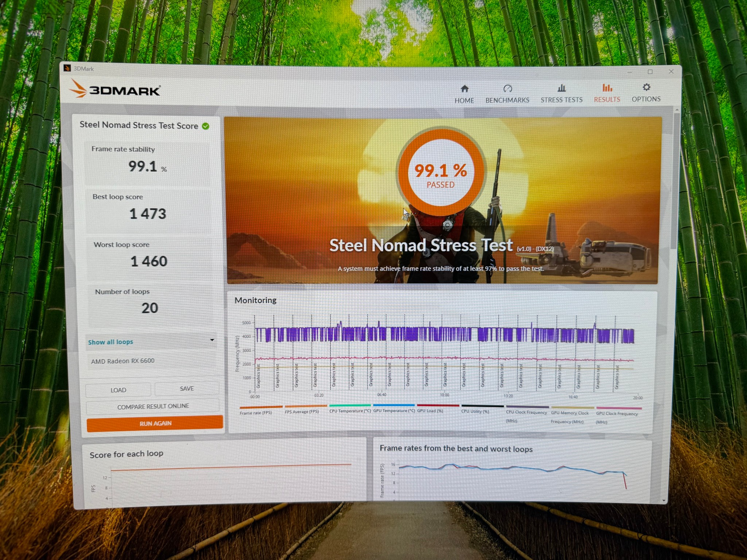Click COMPARE RESULT ONLINE button

click(153, 406)
